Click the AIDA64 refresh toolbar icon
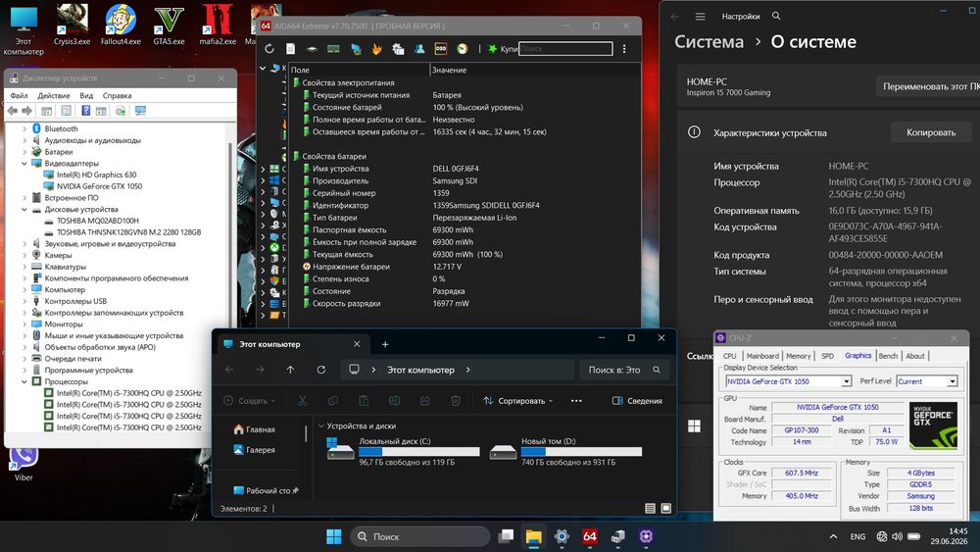 click(269, 49)
